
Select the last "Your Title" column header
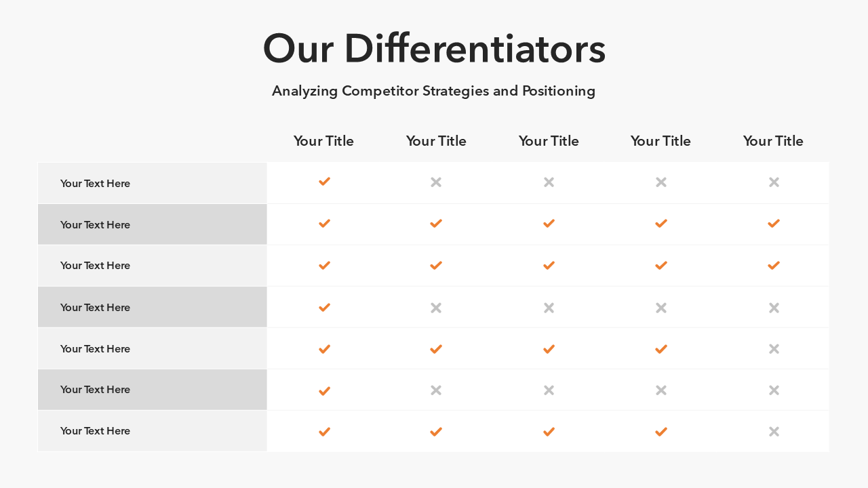[773, 141]
